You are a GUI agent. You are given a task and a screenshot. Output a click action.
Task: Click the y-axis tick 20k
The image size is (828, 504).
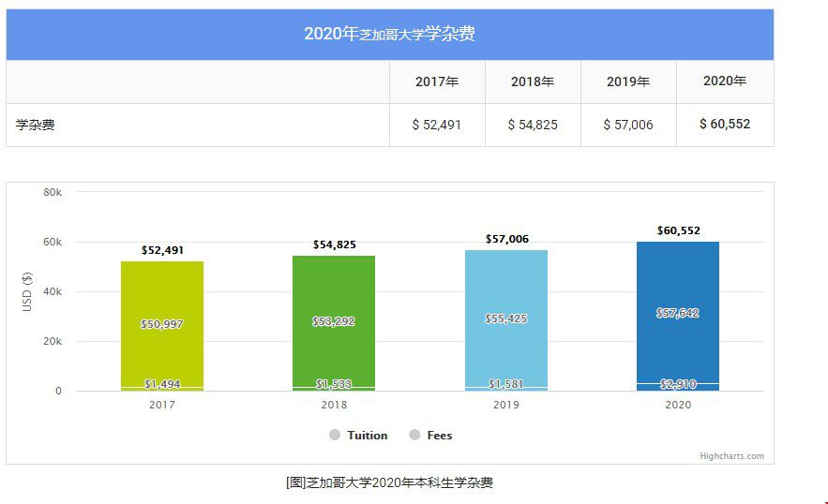53,341
